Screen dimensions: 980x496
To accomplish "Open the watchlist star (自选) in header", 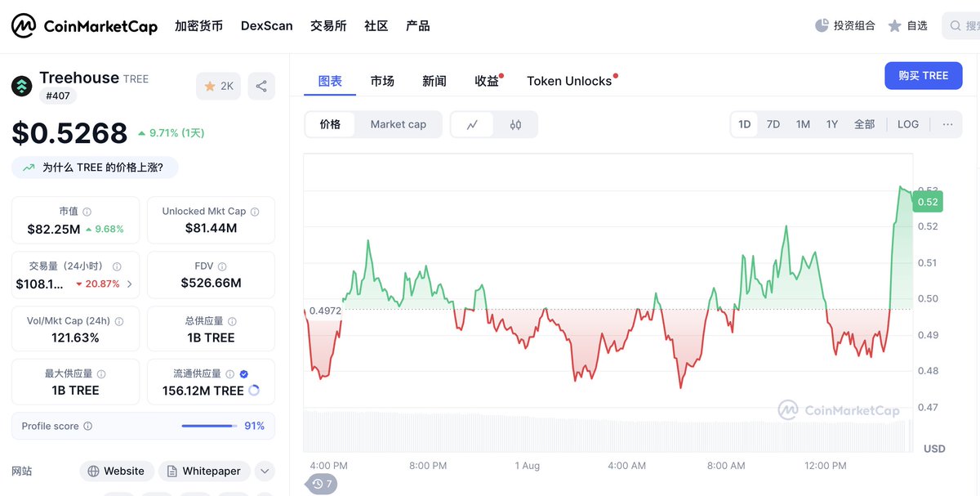I will coord(895,25).
